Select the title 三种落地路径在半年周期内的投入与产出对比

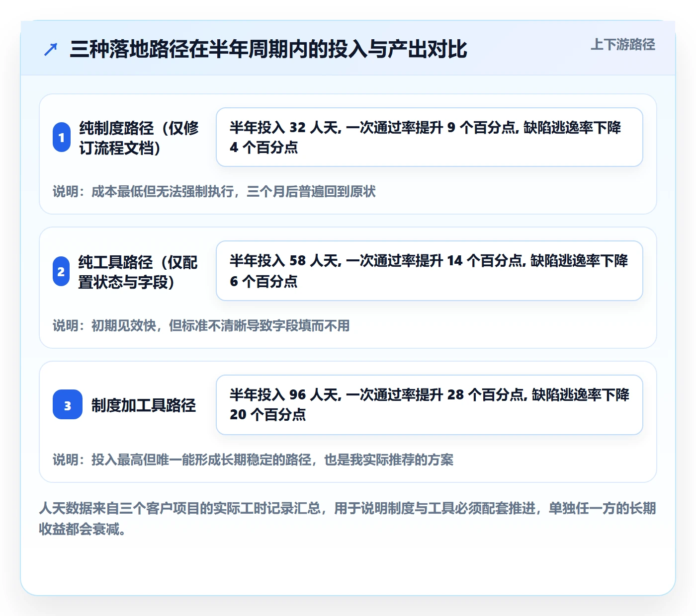[268, 49]
